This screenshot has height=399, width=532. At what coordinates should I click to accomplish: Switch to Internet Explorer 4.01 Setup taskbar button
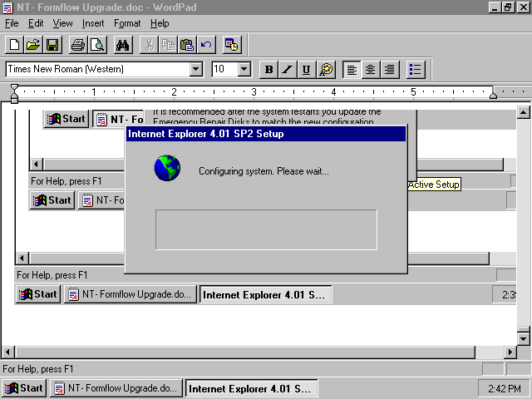point(251,388)
